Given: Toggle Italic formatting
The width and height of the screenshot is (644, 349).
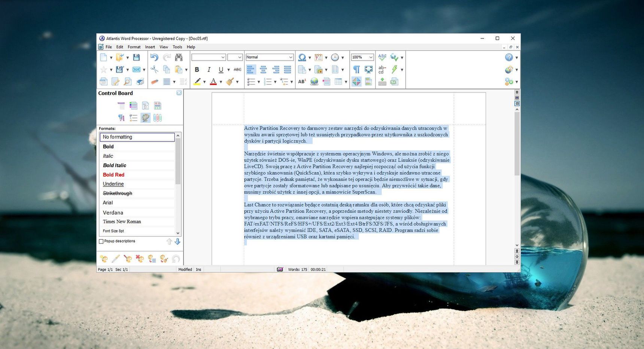Looking at the screenshot, I should point(209,69).
